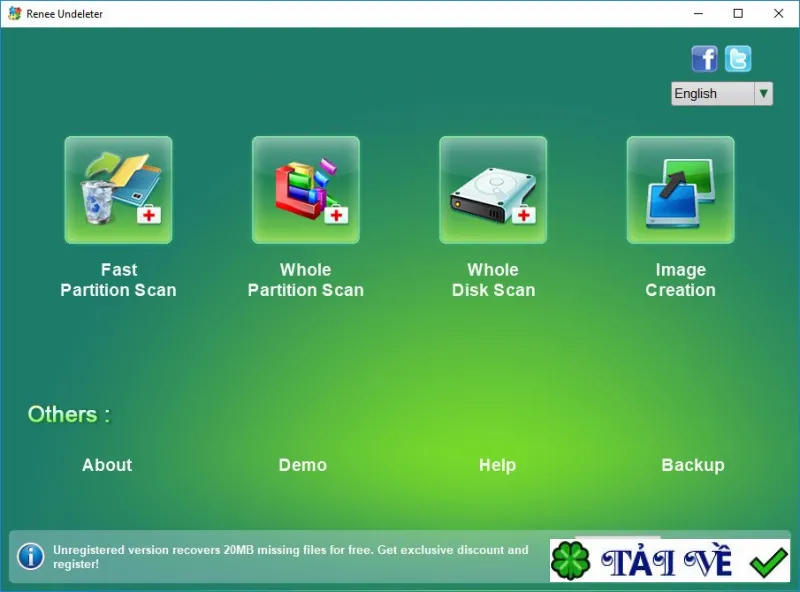Image resolution: width=800 pixels, height=592 pixels.
Task: Click the Whole Disk Scan label
Action: (493, 280)
